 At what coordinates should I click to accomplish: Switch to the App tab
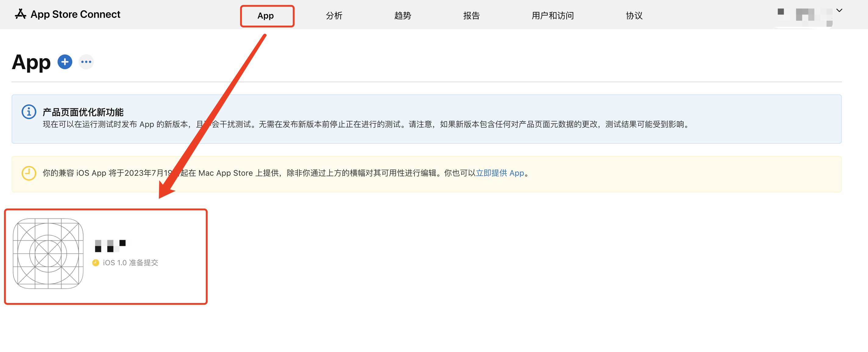click(265, 16)
